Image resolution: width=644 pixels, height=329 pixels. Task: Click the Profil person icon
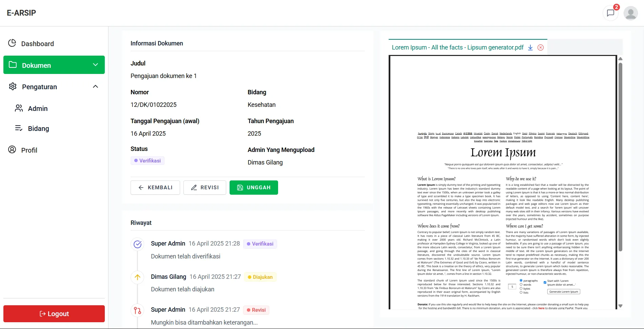pos(12,150)
